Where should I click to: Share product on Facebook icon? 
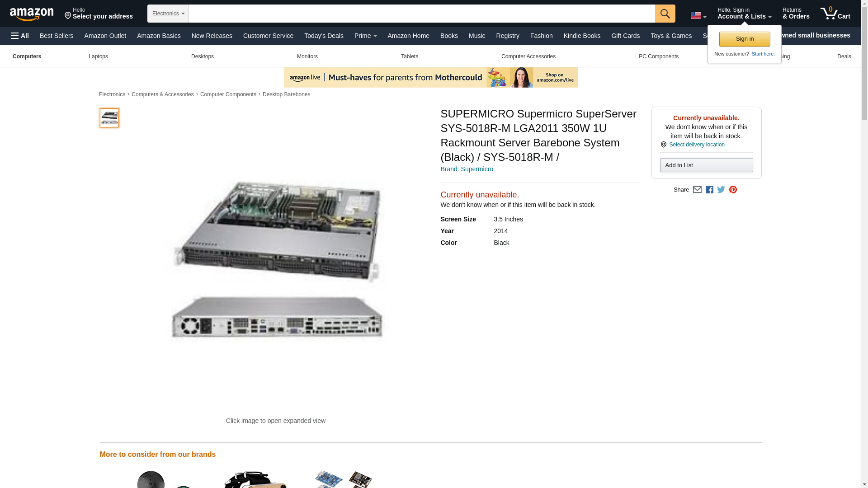(x=709, y=190)
